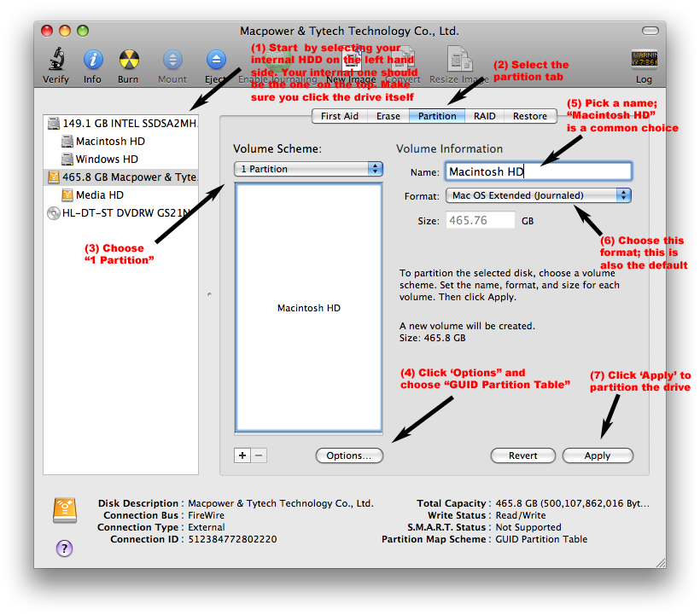The height and width of the screenshot is (615, 700).
Task: Select the 149.1 GB INTEL SSD drive
Action: pyautogui.click(x=121, y=124)
